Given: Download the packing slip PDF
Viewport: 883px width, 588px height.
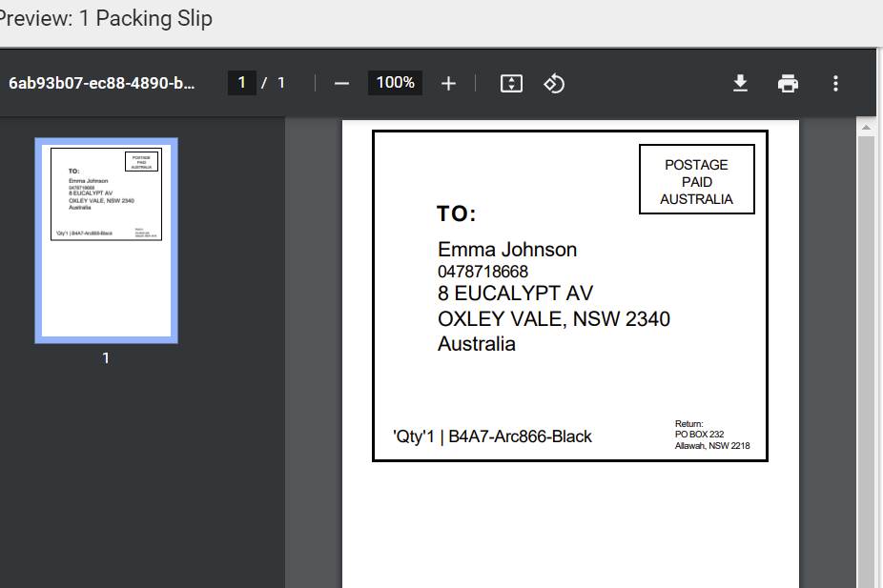Looking at the screenshot, I should 740,84.
